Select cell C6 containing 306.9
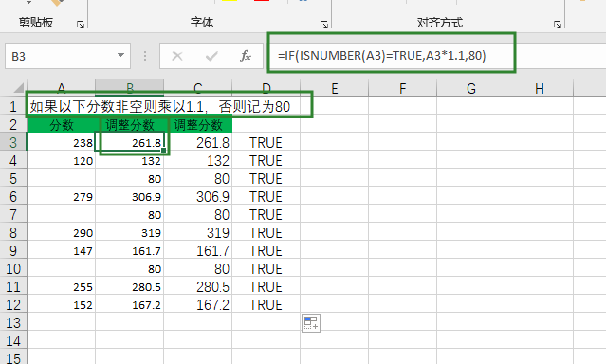The image size is (606, 364). point(198,196)
